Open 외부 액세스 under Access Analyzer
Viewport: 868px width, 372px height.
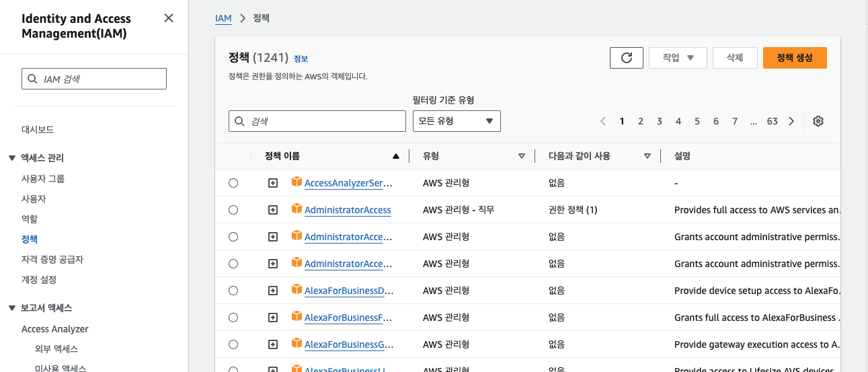(x=56, y=348)
